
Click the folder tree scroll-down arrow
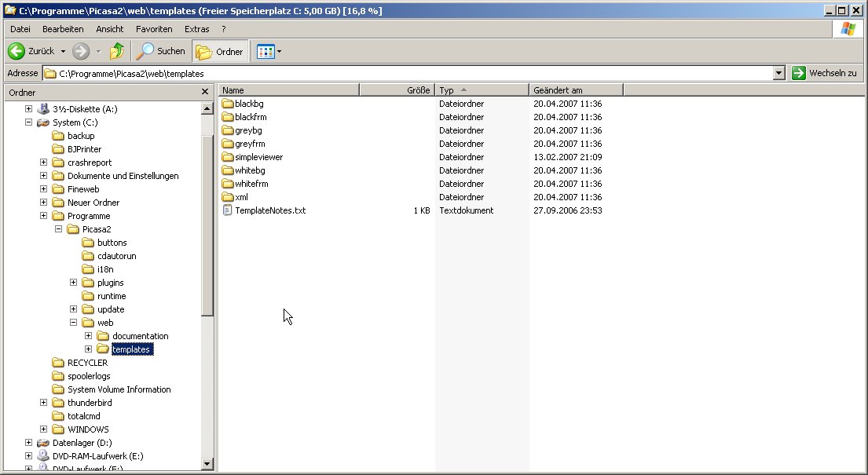[x=207, y=463]
